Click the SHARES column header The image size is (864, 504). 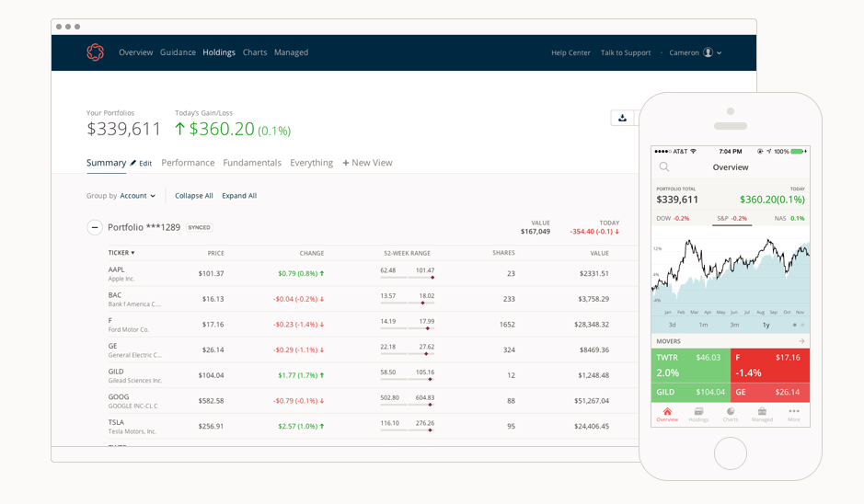[x=503, y=253]
